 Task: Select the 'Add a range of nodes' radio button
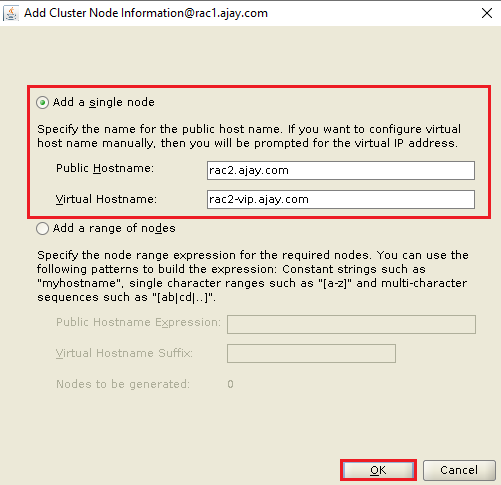coord(42,228)
